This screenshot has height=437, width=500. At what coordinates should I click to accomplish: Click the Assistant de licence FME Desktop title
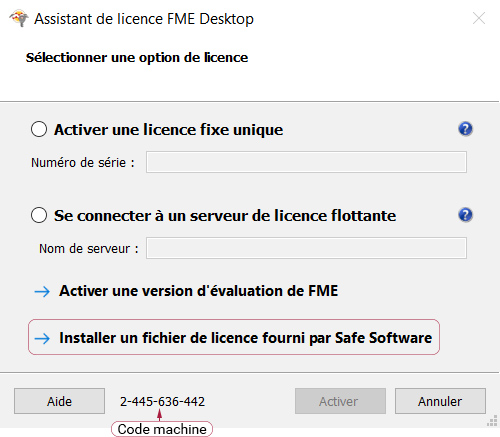(144, 19)
